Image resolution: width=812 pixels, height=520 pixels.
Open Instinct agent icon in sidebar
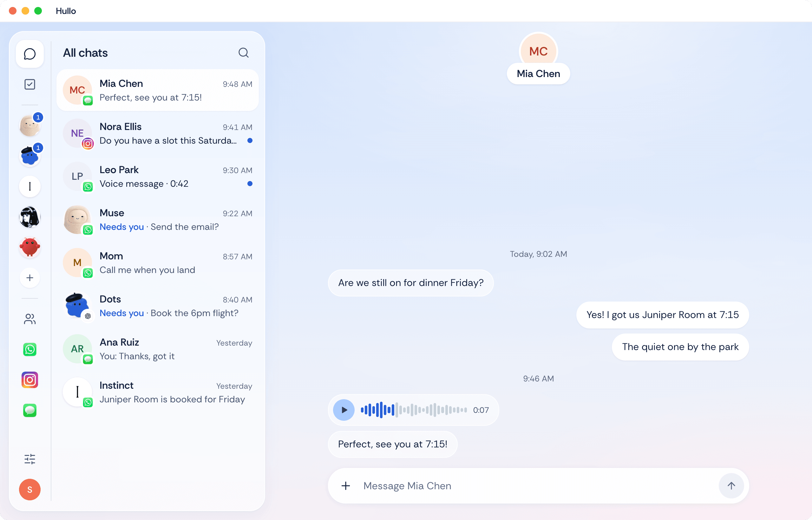point(30,186)
